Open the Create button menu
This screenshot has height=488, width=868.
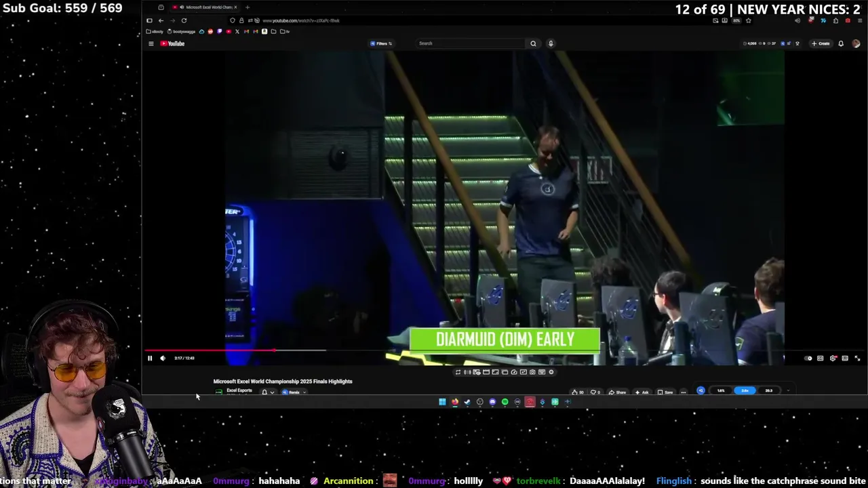point(821,43)
